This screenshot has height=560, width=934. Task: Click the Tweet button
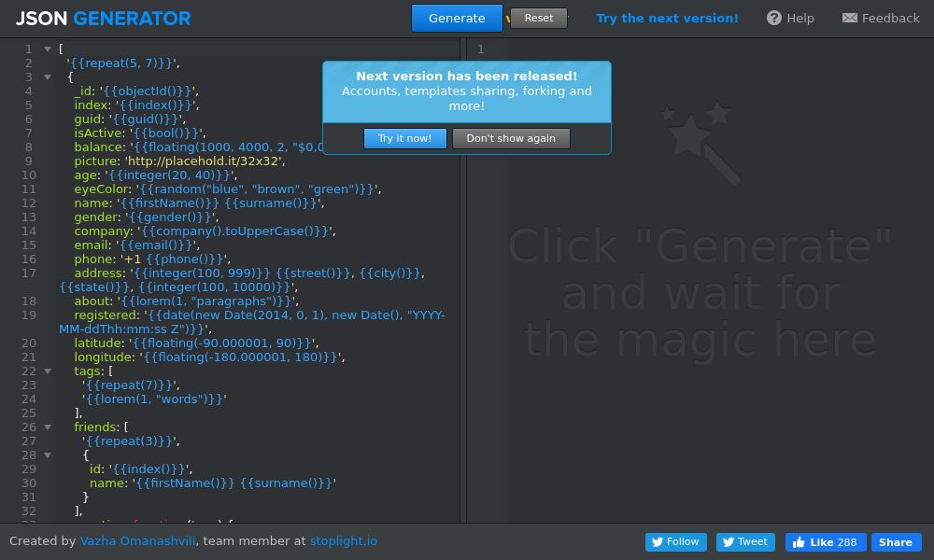tap(745, 542)
